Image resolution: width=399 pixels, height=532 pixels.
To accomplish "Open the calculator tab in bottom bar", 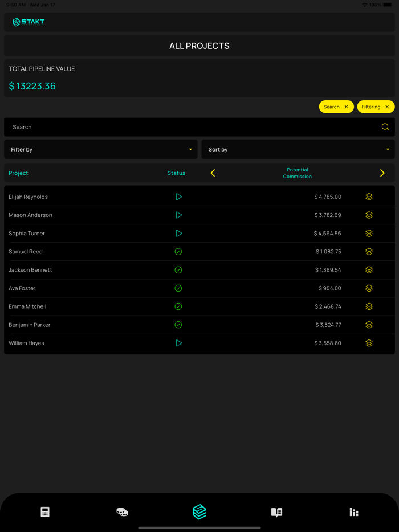I will coord(45,512).
